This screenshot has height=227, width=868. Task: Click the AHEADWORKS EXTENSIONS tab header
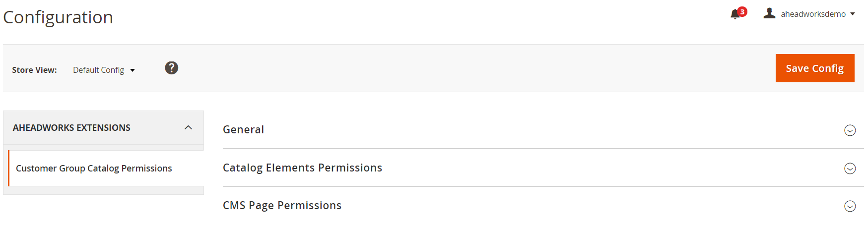[71, 128]
